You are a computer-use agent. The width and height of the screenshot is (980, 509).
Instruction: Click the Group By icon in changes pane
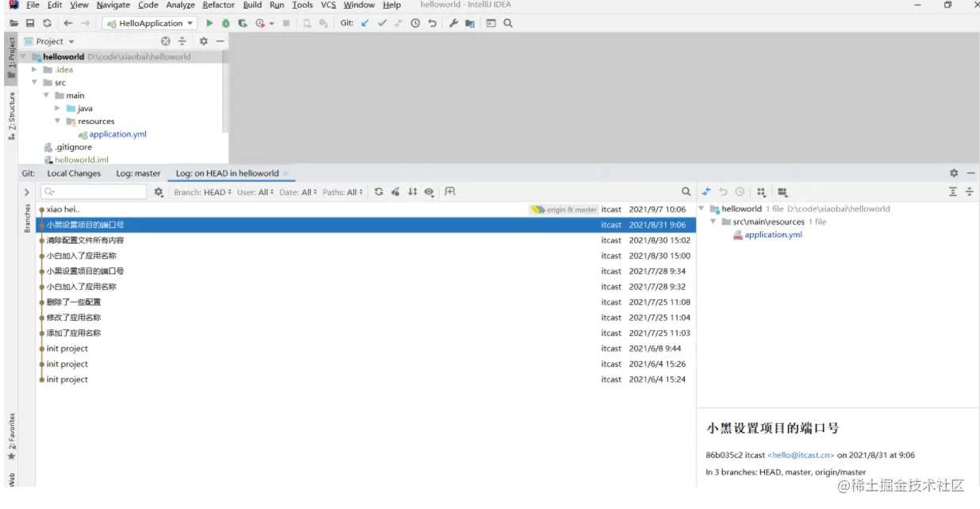762,192
